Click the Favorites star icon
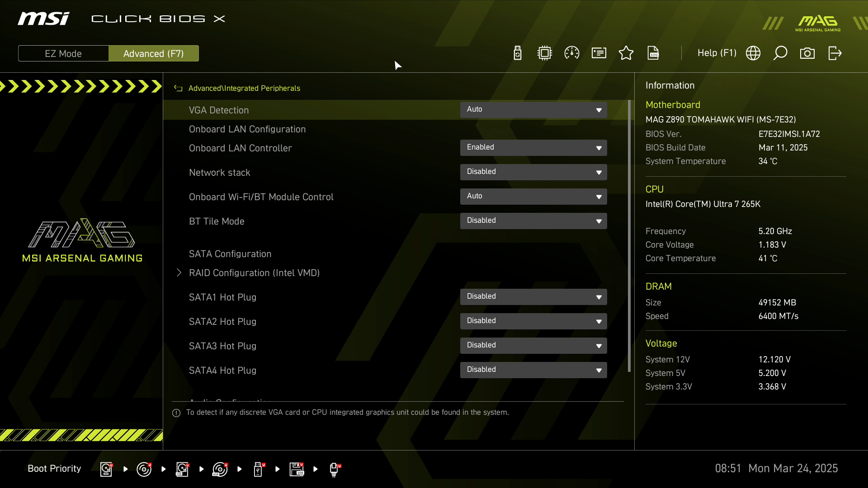868x488 pixels. point(626,53)
